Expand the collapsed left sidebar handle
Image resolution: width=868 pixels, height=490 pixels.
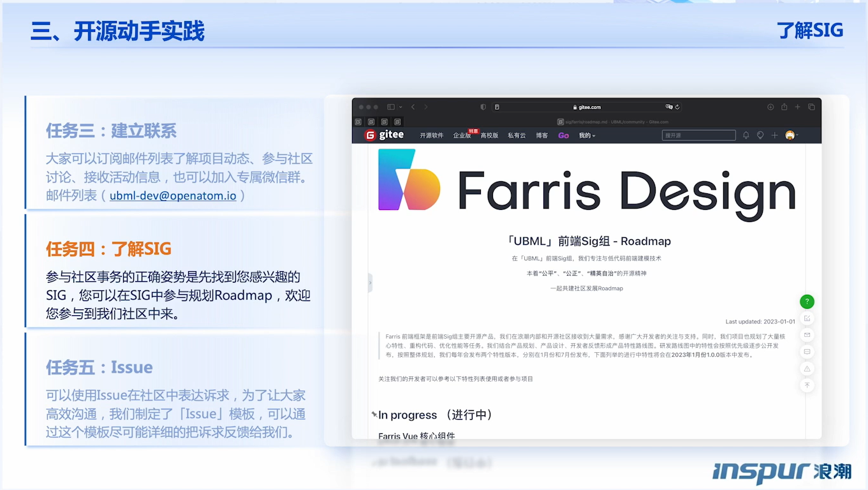coord(370,283)
